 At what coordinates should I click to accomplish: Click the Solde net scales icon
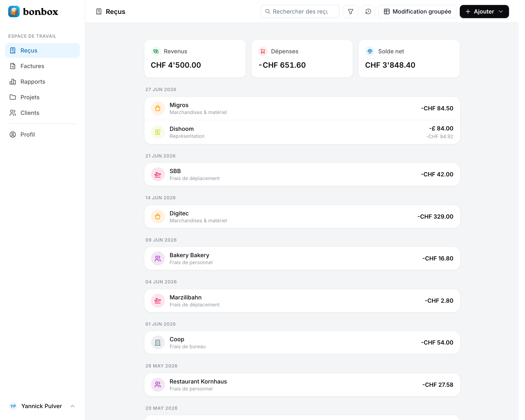tap(370, 51)
